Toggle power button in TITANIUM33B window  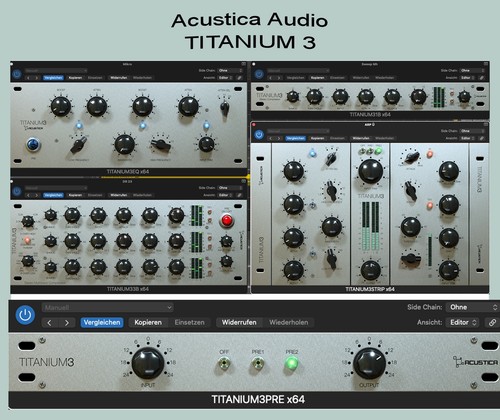point(17,191)
